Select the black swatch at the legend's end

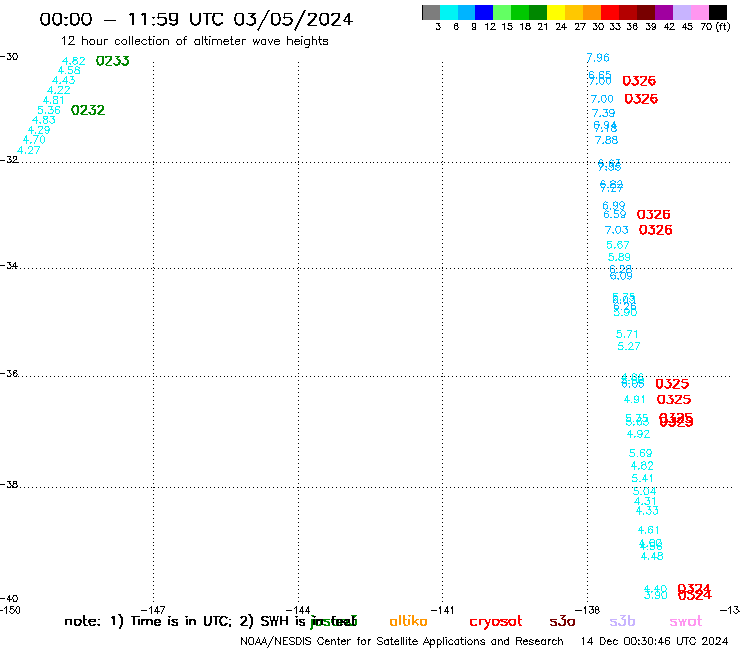tap(718, 12)
